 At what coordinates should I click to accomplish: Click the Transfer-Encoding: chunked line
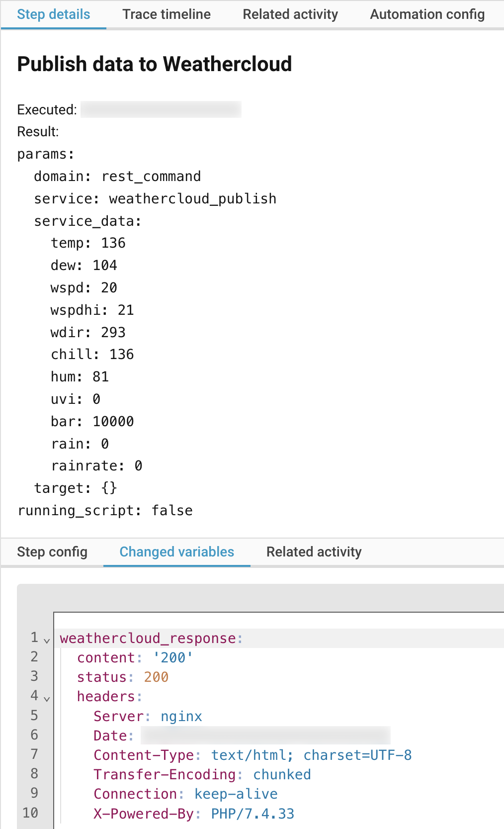[202, 775]
